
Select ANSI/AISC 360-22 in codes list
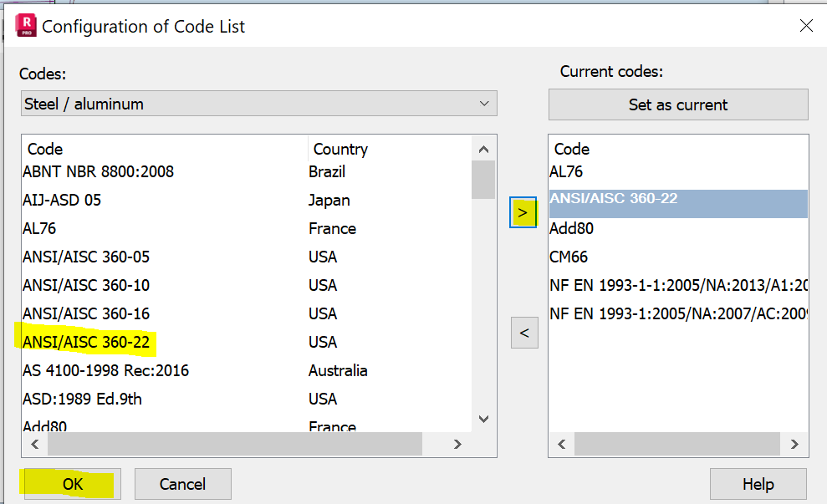88,342
